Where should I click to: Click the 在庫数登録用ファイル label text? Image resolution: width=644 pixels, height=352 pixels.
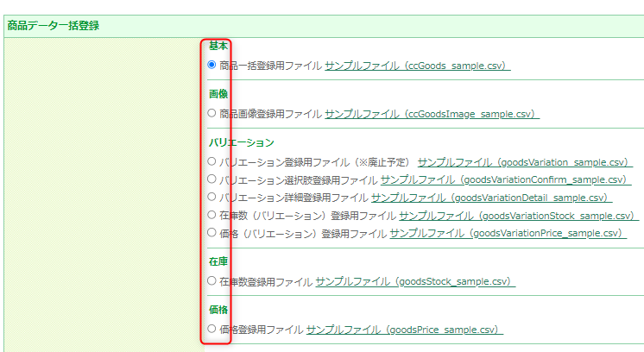coord(266,282)
